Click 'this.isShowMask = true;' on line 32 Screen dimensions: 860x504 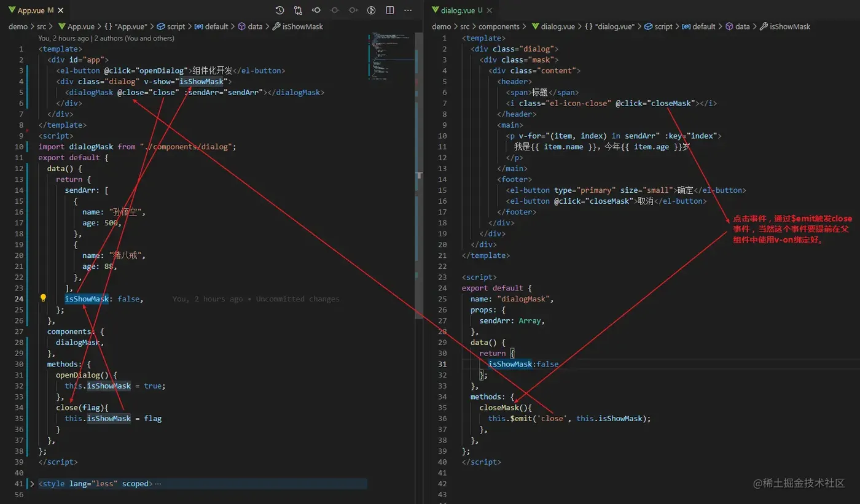pyautogui.click(x=115, y=386)
